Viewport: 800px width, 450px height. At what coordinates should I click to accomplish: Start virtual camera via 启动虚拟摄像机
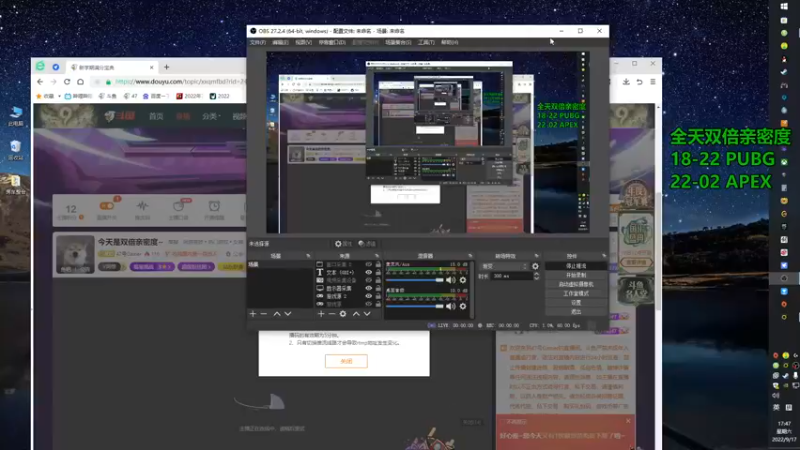tap(576, 284)
